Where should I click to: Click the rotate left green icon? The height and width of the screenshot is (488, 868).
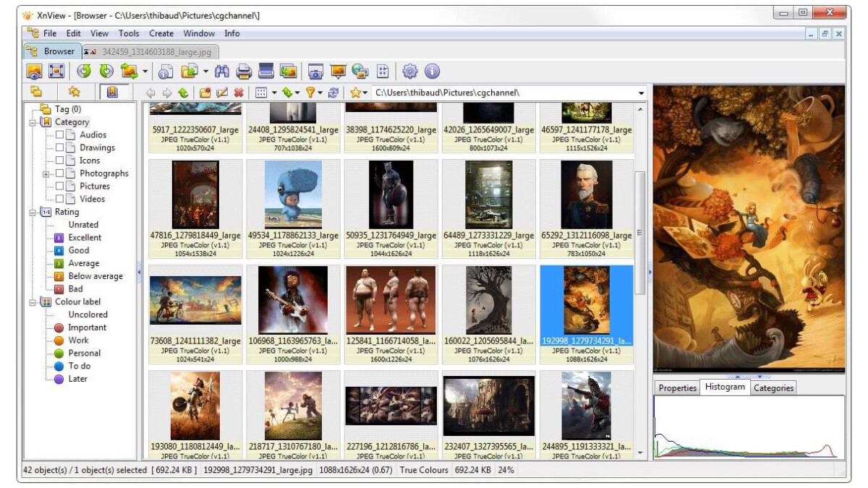coord(84,71)
